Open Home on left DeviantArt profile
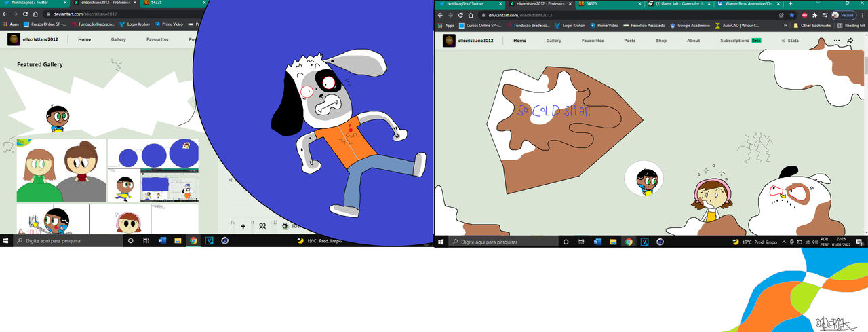 [84, 39]
